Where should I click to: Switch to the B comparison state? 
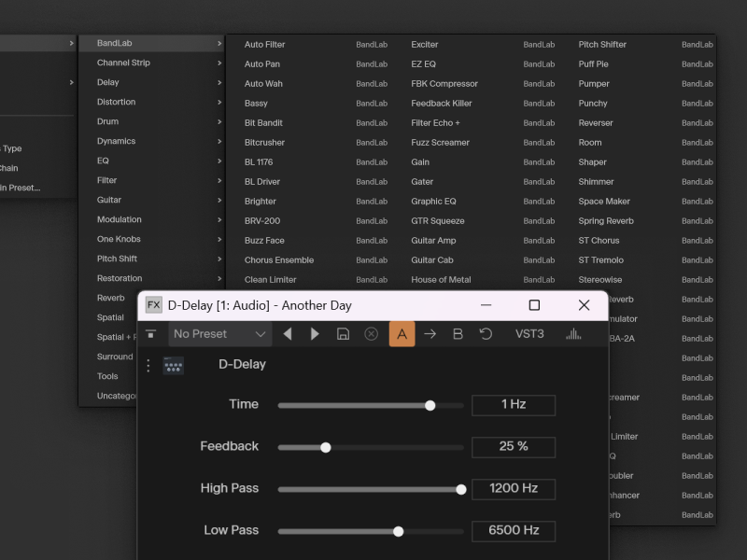click(458, 334)
